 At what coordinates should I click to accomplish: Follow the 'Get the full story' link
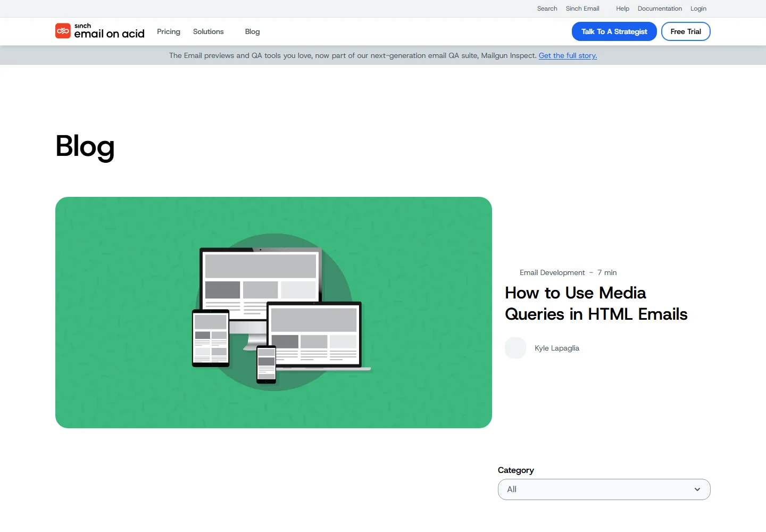[x=568, y=55]
